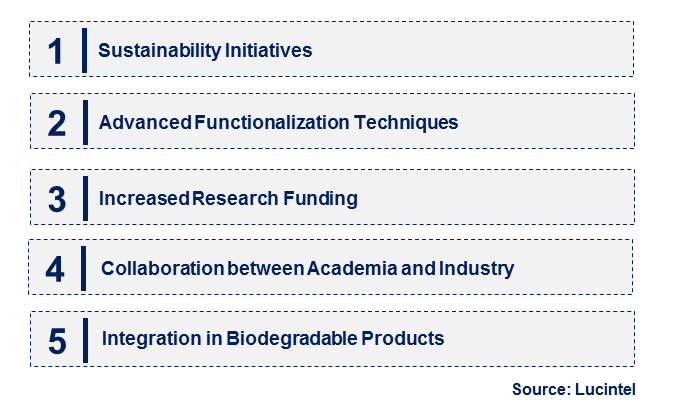
Task: Click the word Products in row five
Action: coord(403,339)
